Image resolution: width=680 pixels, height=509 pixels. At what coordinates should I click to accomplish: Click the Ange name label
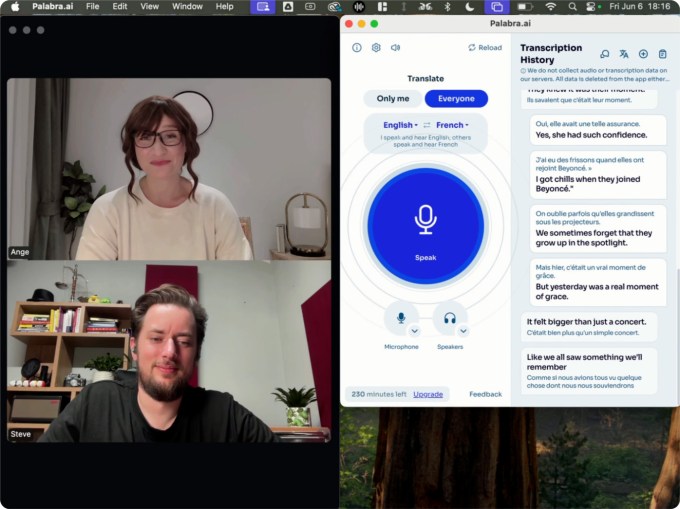[x=20, y=252]
